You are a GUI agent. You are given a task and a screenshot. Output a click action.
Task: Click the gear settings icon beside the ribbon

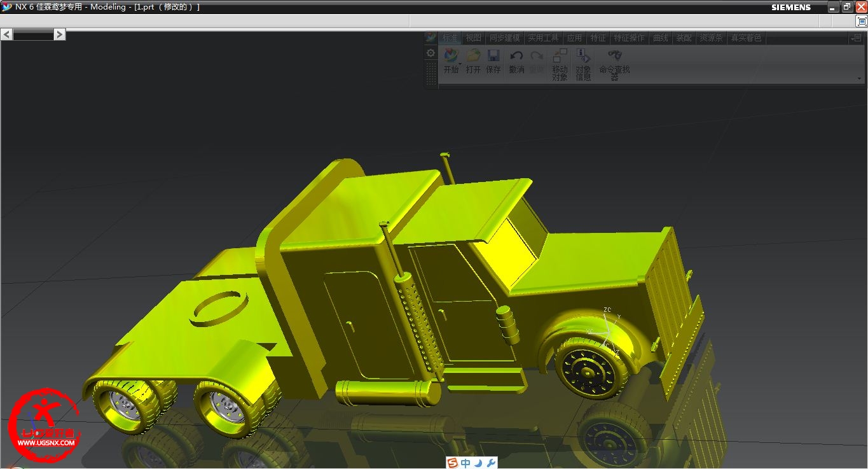pos(431,53)
